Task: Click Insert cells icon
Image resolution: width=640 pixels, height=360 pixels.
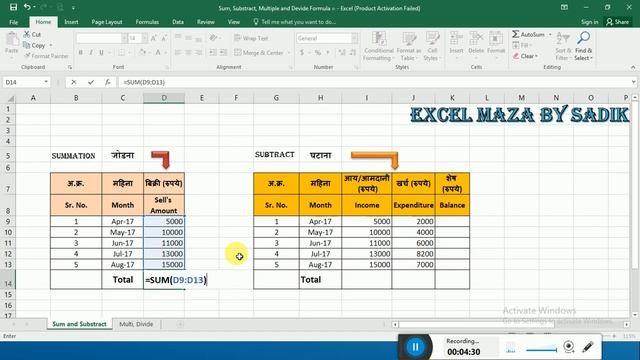Action: [456, 39]
